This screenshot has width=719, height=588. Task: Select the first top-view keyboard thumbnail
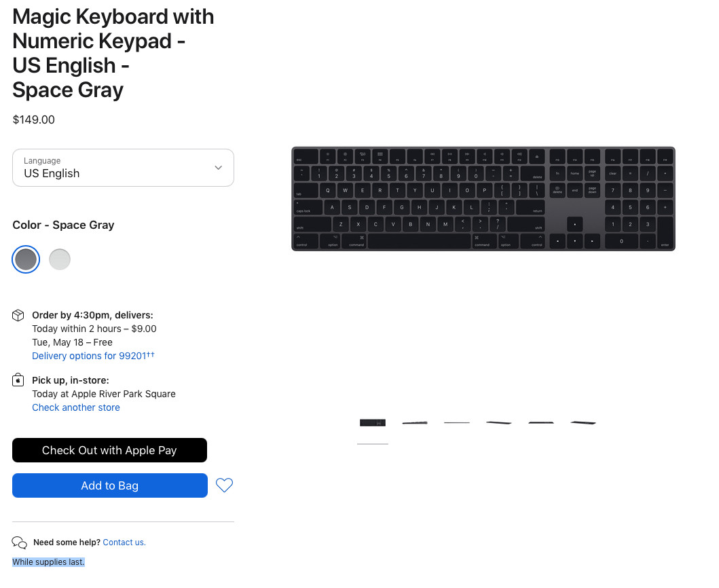click(373, 423)
